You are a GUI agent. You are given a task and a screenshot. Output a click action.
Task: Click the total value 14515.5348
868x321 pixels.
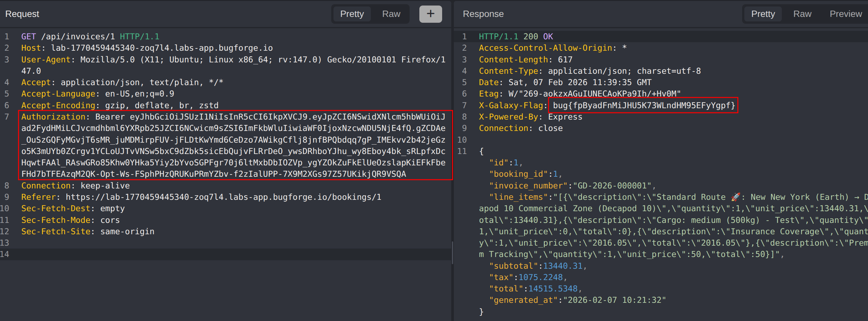tap(553, 289)
